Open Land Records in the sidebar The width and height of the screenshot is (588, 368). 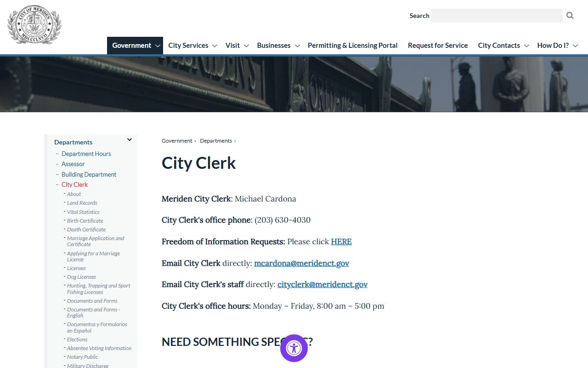coord(82,203)
